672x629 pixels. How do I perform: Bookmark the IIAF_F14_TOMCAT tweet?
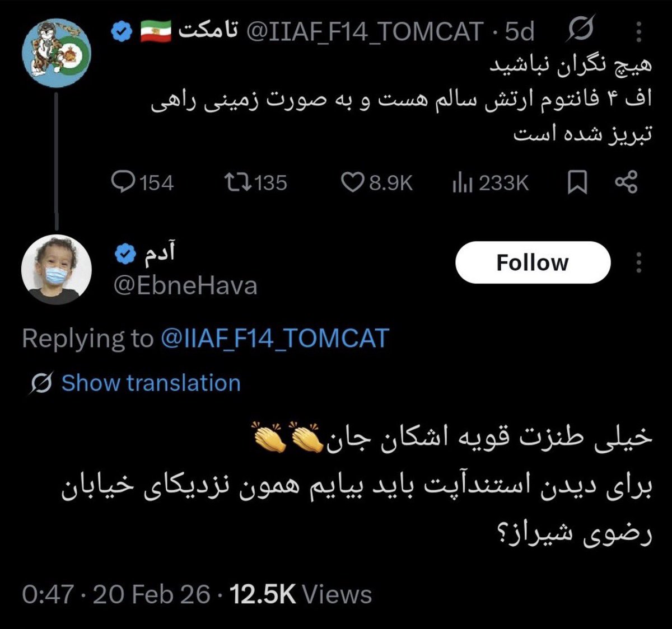click(577, 182)
